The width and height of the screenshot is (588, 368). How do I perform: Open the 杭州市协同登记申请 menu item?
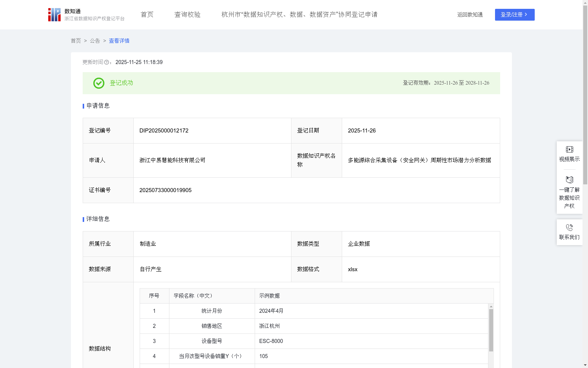(300, 15)
